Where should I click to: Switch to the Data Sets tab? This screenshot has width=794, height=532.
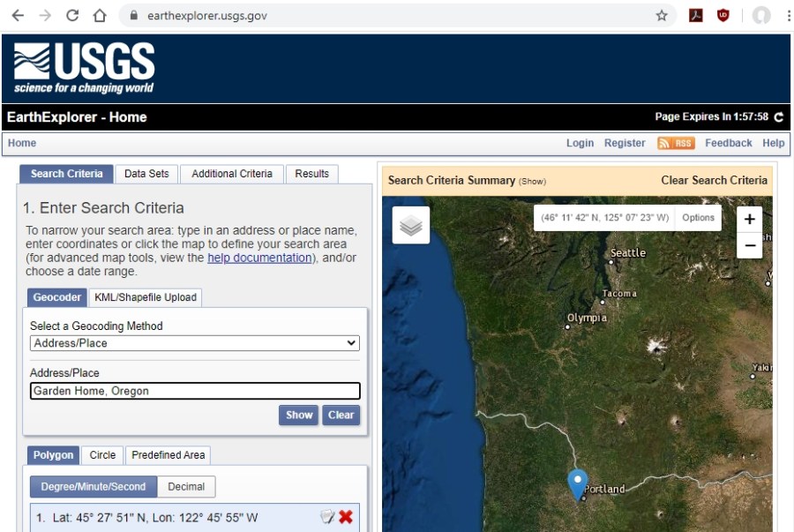pos(146,173)
